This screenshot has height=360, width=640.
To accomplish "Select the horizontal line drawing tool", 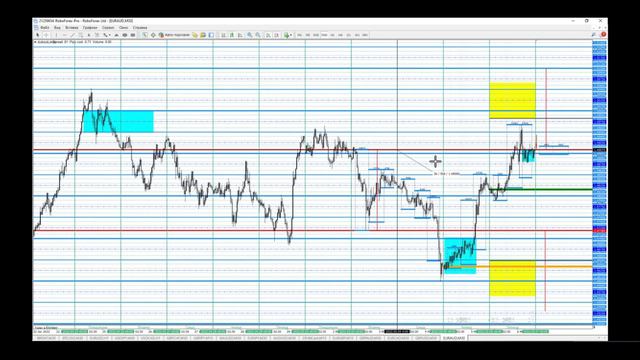I will (x=64, y=35).
